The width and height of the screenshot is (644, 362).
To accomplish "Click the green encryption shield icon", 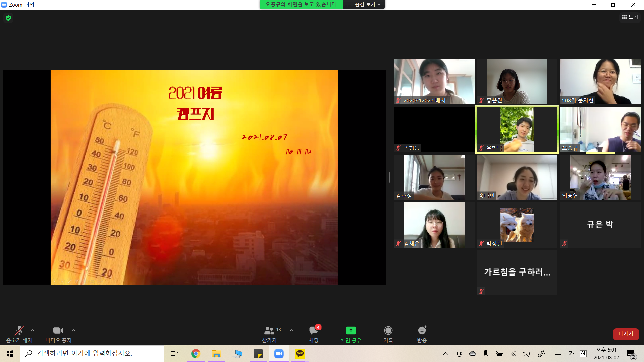I will coord(8,18).
